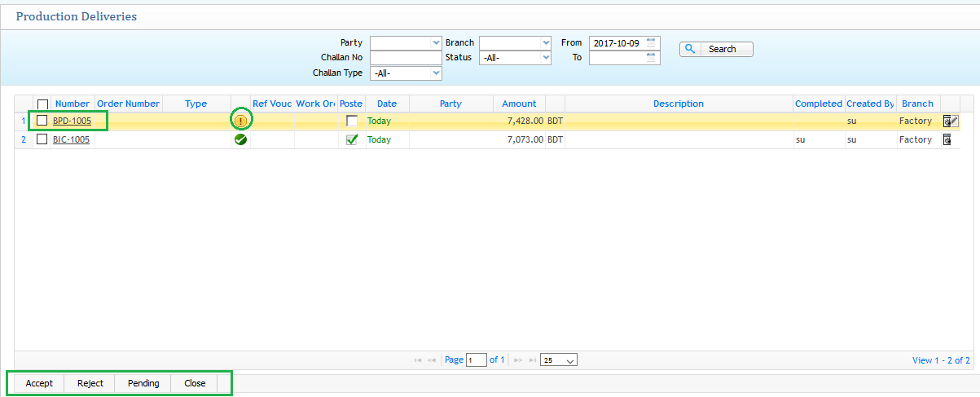Click Today date in BIC-1005 row
980x397 pixels.
point(379,139)
